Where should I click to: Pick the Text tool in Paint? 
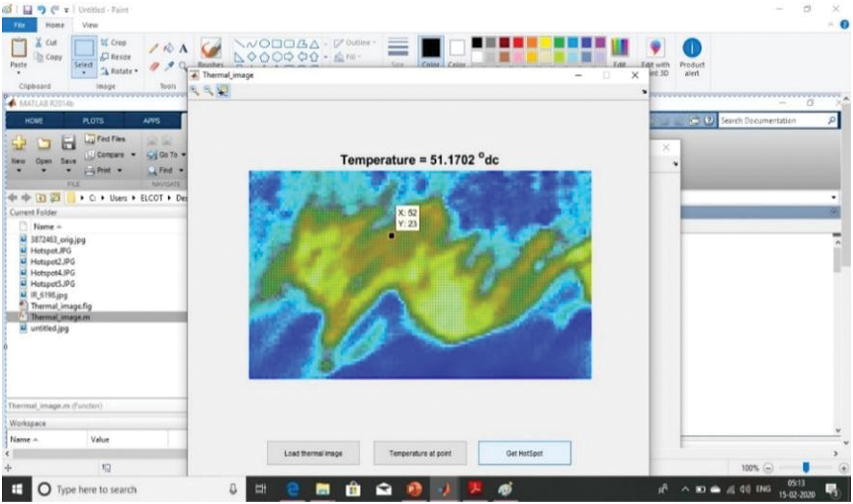point(183,48)
